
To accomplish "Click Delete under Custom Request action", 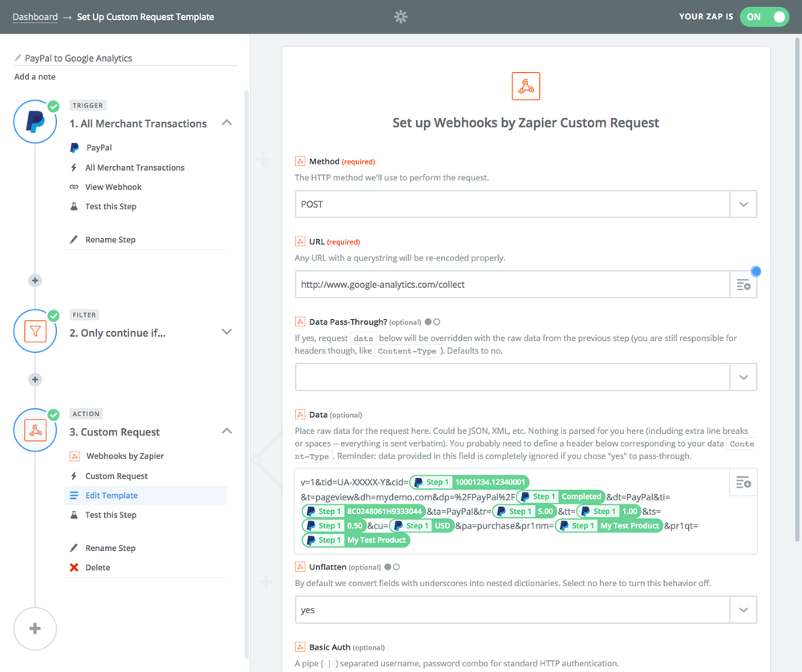I will [x=97, y=567].
